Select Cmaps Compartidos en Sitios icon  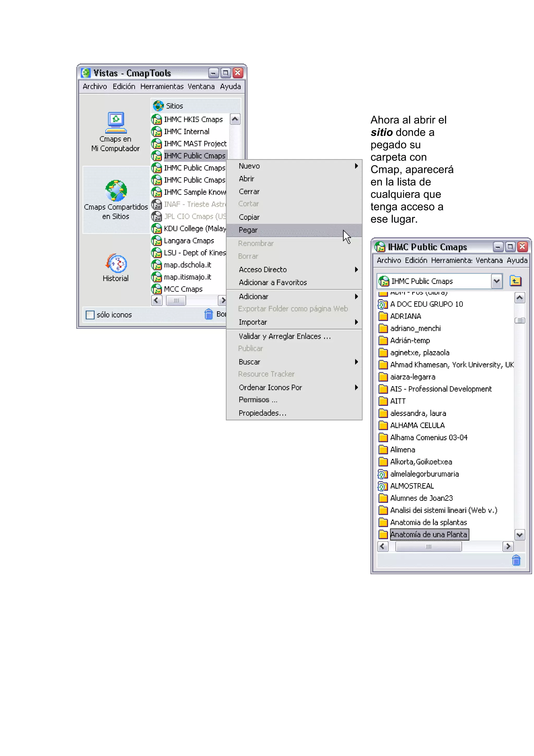pos(116,191)
